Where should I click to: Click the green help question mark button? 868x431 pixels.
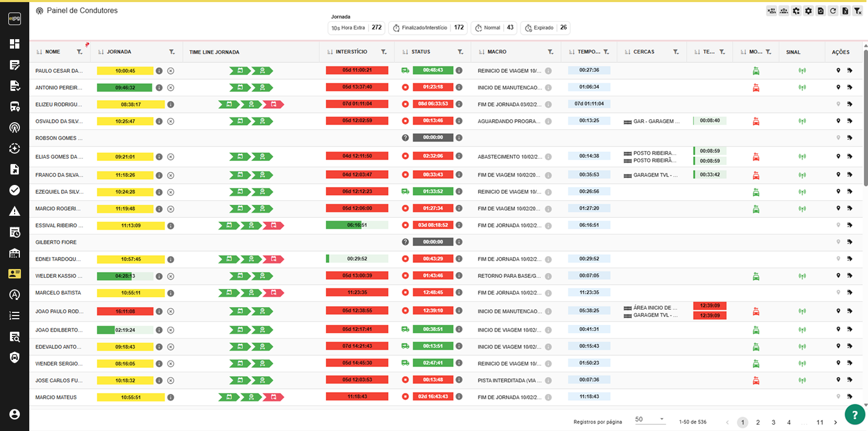[855, 415]
